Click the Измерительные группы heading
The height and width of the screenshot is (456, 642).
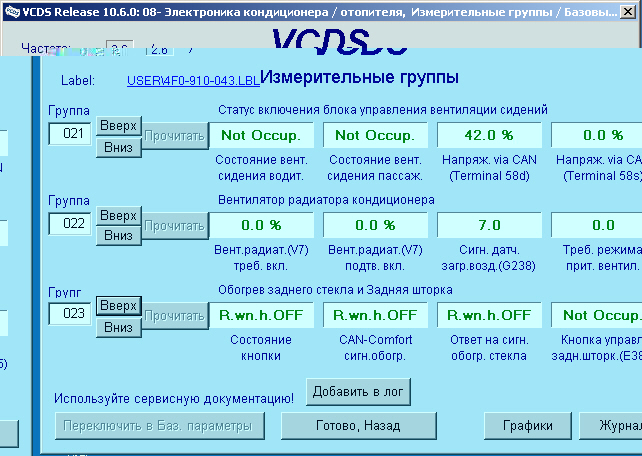(x=359, y=77)
